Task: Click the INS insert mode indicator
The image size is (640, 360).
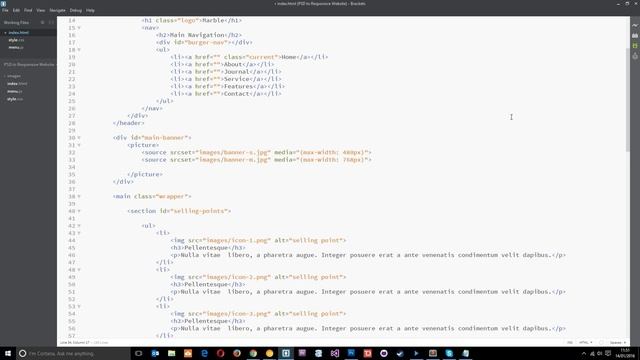Action: 570,342
